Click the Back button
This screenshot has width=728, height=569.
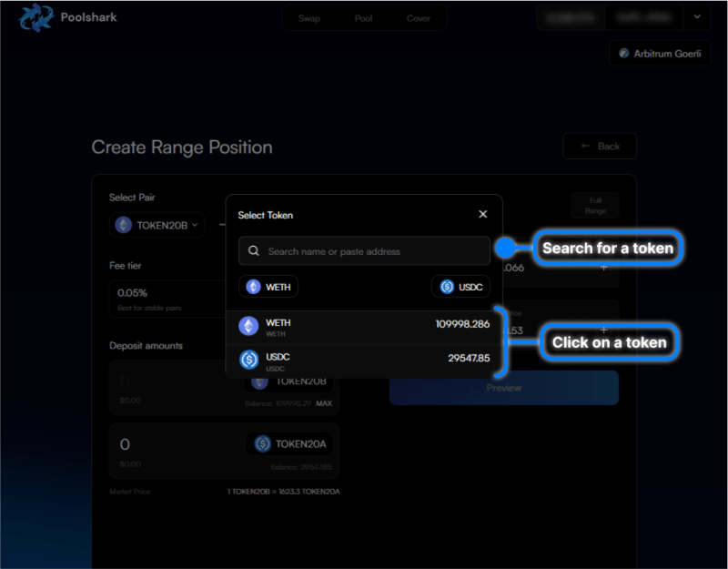(600, 146)
